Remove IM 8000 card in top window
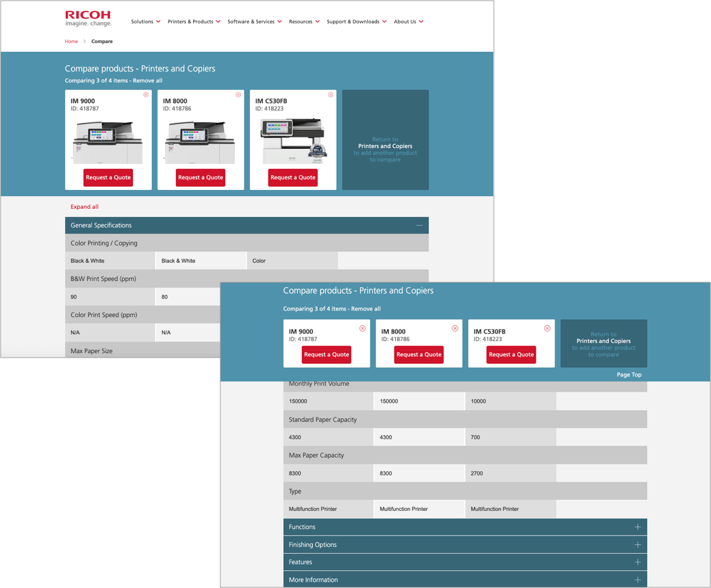The width and height of the screenshot is (711, 588). point(239,95)
